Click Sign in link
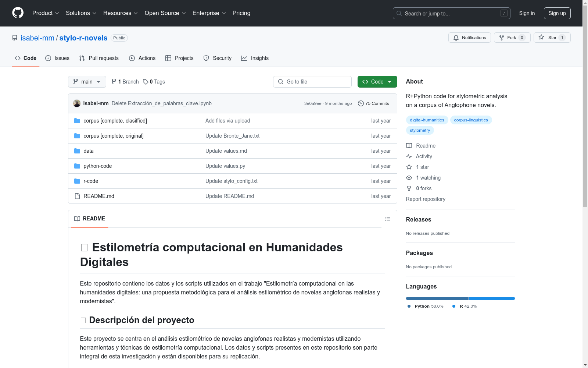This screenshot has height=368, width=588. pos(527,13)
